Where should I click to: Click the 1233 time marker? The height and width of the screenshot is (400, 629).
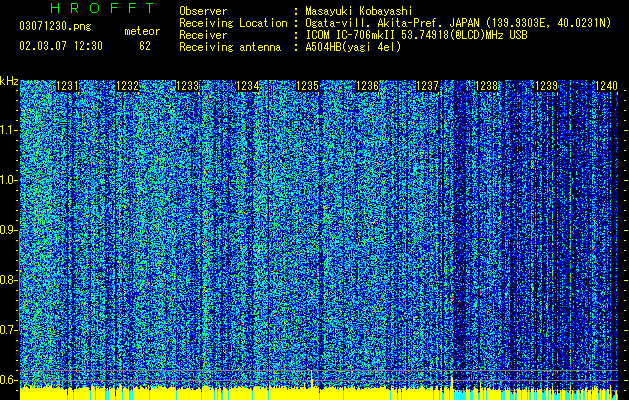pyautogui.click(x=188, y=86)
